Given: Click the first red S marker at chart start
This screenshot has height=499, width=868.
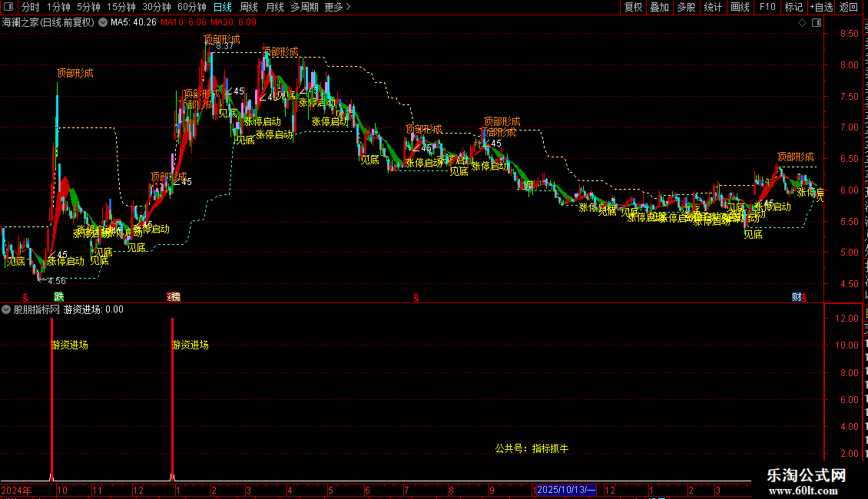Looking at the screenshot, I should click(x=25, y=298).
